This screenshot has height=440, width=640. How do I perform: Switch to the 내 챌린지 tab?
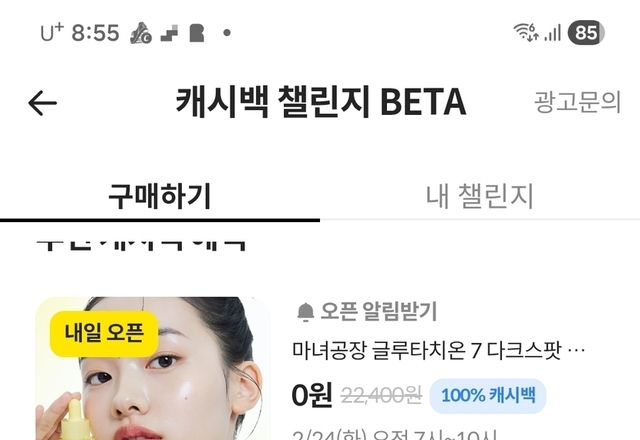480,196
